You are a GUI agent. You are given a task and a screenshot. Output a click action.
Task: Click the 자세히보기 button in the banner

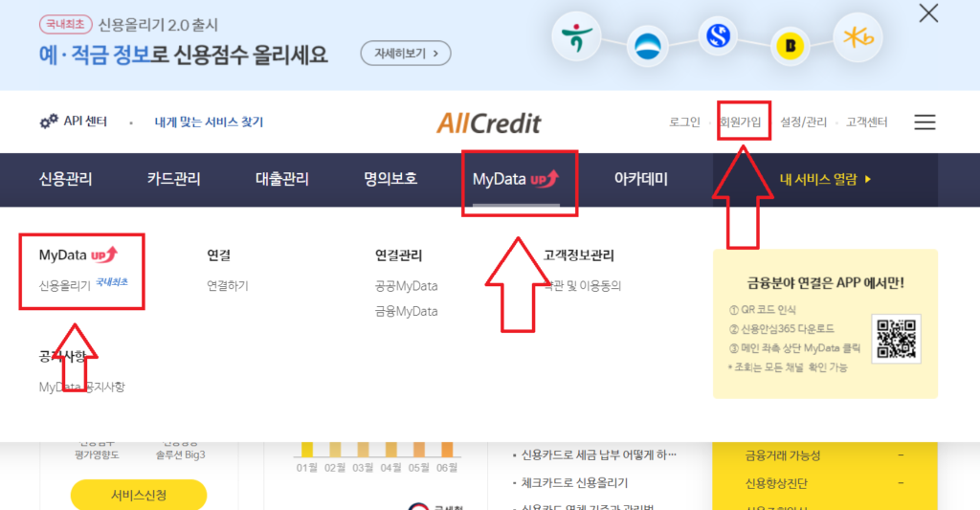click(x=406, y=54)
